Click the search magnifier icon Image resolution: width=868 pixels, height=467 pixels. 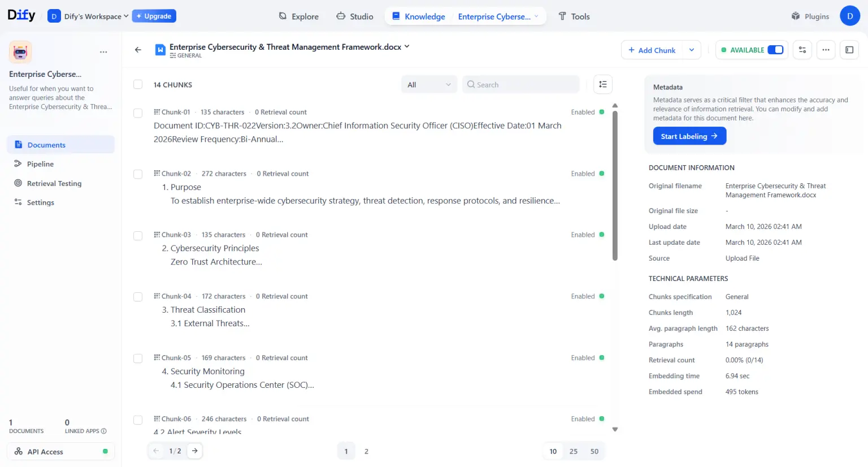pyautogui.click(x=471, y=84)
